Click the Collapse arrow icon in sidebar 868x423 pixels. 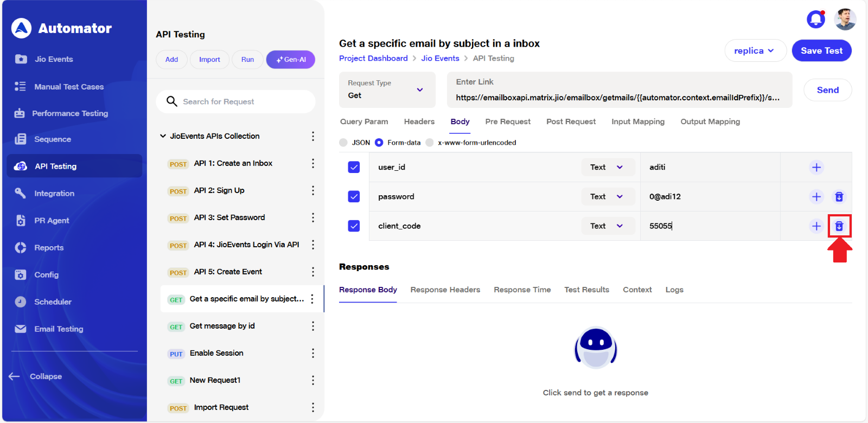click(15, 376)
